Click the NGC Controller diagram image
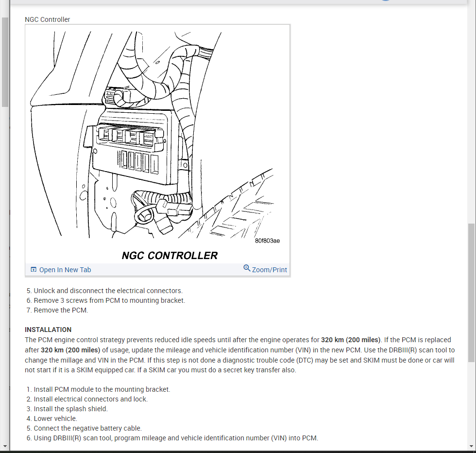The height and width of the screenshot is (453, 476). 157,144
